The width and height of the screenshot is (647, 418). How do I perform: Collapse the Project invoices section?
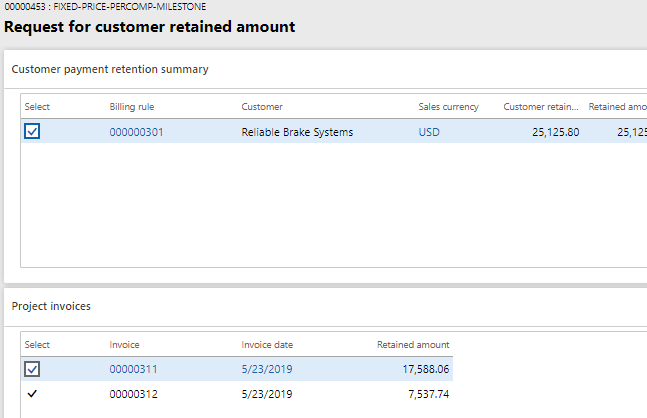tap(51, 306)
